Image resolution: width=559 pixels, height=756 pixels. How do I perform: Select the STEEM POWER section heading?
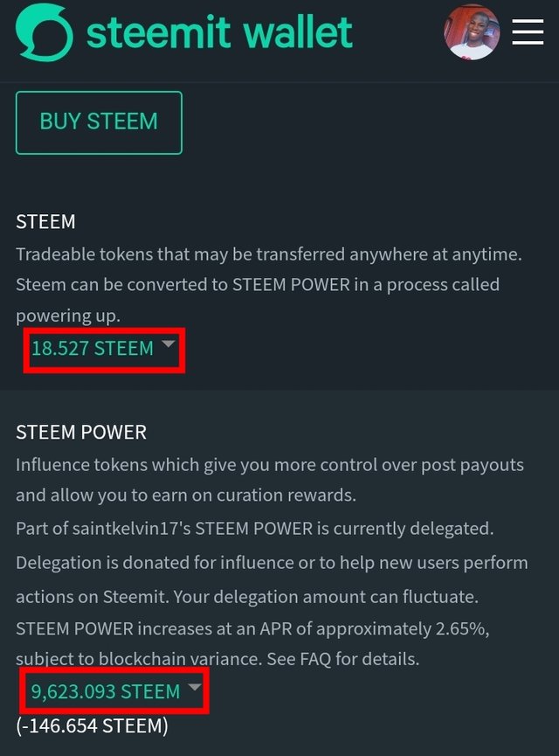coord(81,432)
